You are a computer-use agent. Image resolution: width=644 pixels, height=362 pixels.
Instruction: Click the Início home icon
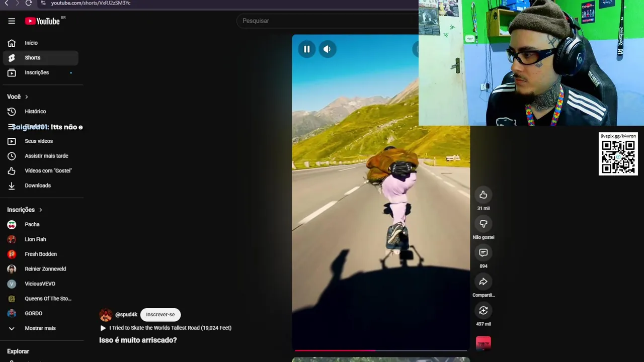click(12, 43)
